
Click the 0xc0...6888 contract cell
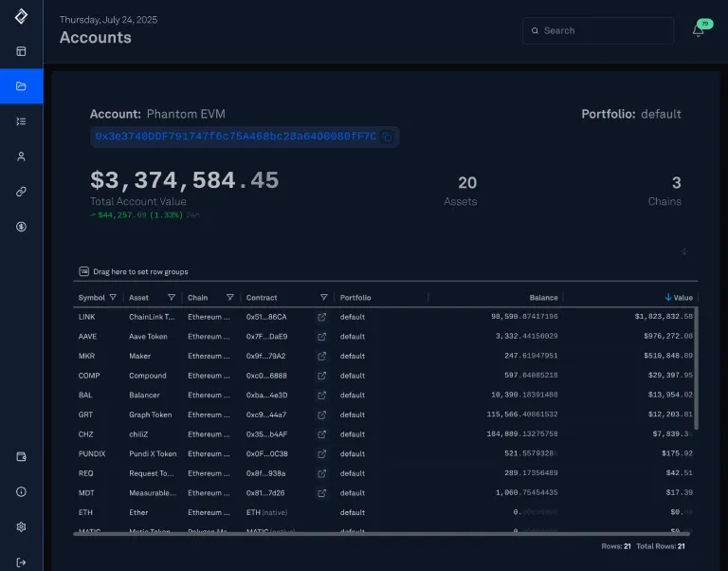266,376
